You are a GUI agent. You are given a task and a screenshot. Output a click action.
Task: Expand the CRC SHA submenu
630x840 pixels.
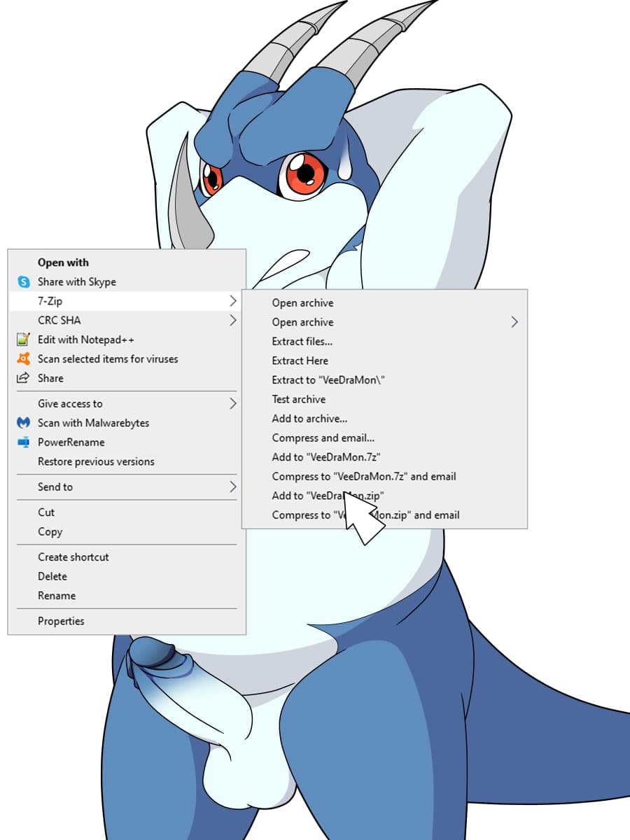(x=232, y=321)
